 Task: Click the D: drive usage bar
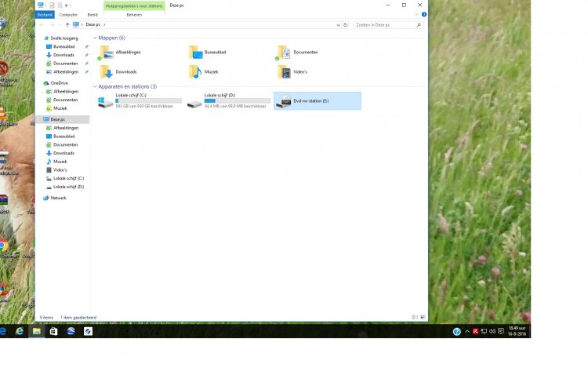(x=238, y=100)
